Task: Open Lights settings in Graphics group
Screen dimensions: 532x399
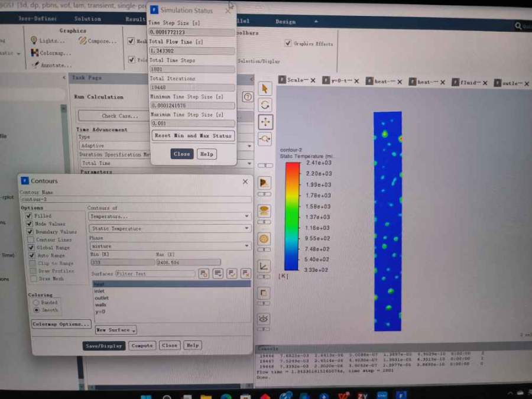Action: (47, 41)
